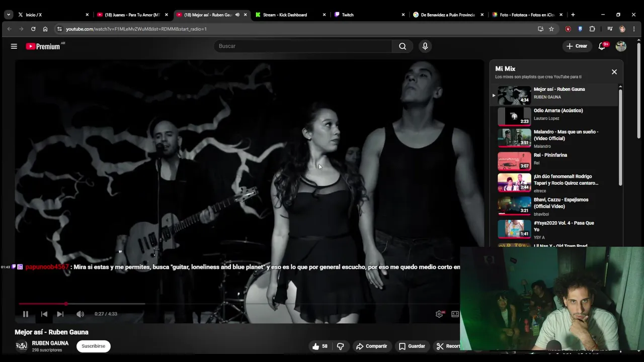Close the Twitch tab
Screen dimensions: 644x362
pos(403,15)
